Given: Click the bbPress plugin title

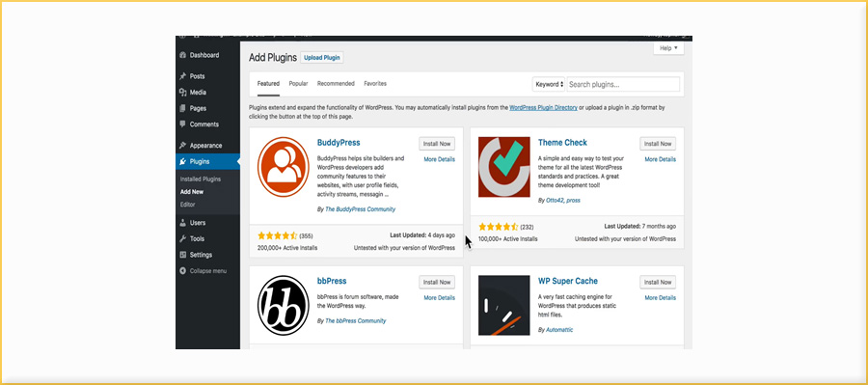Looking at the screenshot, I should 332,282.
